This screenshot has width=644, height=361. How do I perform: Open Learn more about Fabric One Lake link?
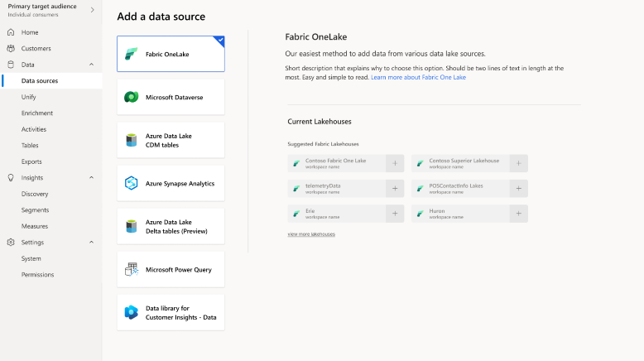418,77
